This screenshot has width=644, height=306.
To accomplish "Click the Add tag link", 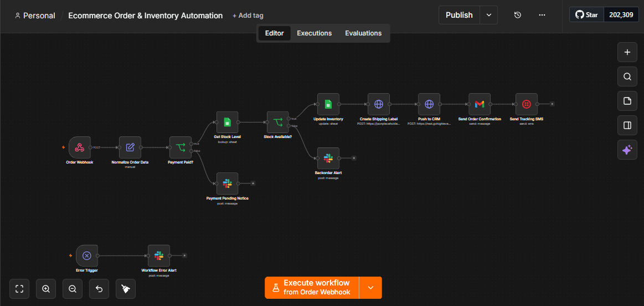I will click(248, 16).
